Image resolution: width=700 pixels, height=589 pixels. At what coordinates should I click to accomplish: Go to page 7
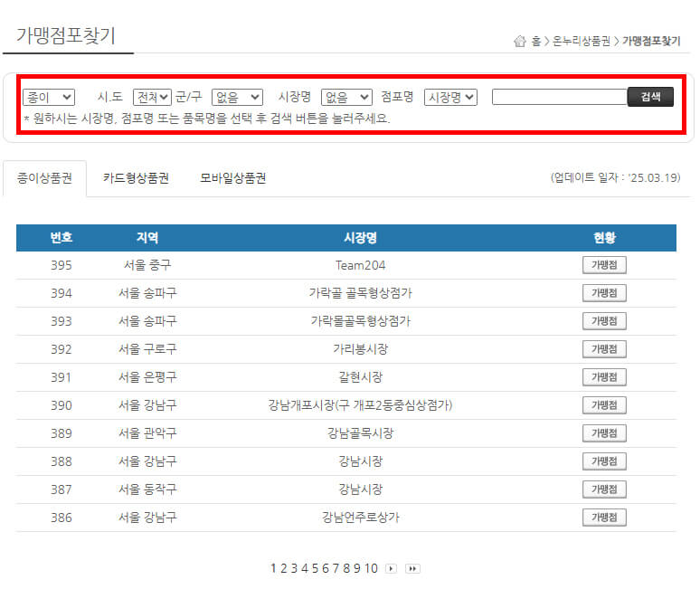coord(336,568)
